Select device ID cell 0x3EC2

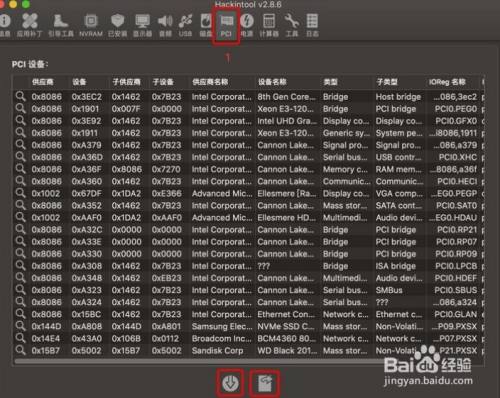[x=87, y=97]
